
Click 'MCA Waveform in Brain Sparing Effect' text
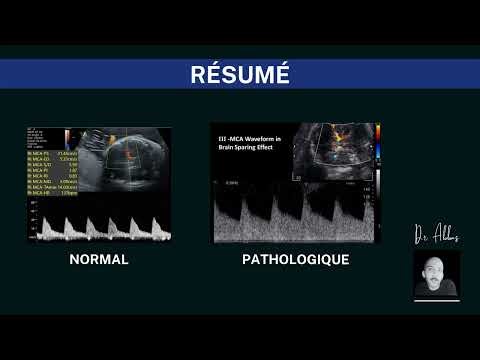pyautogui.click(x=250, y=143)
